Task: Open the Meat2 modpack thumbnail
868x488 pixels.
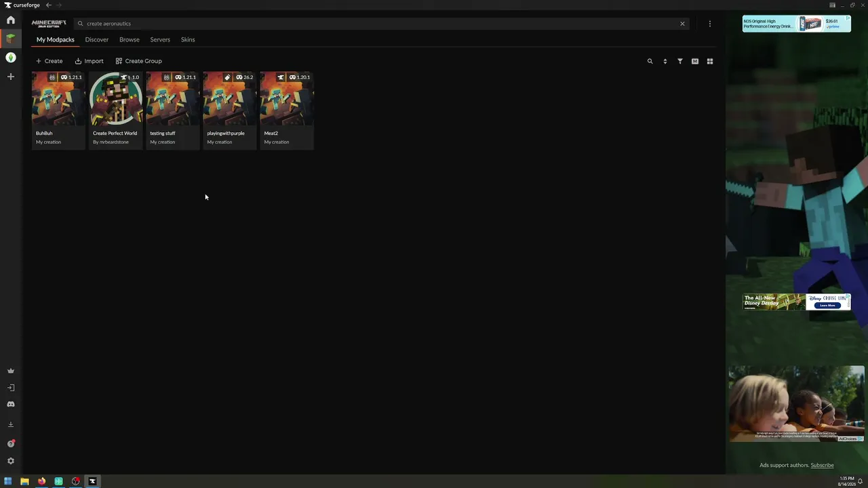Action: 287,99
